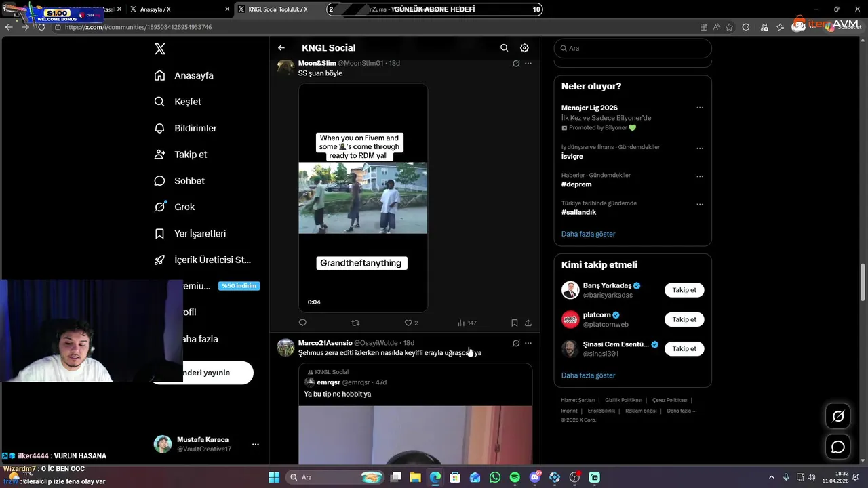Open Takip et in sidebar

[x=180, y=155]
